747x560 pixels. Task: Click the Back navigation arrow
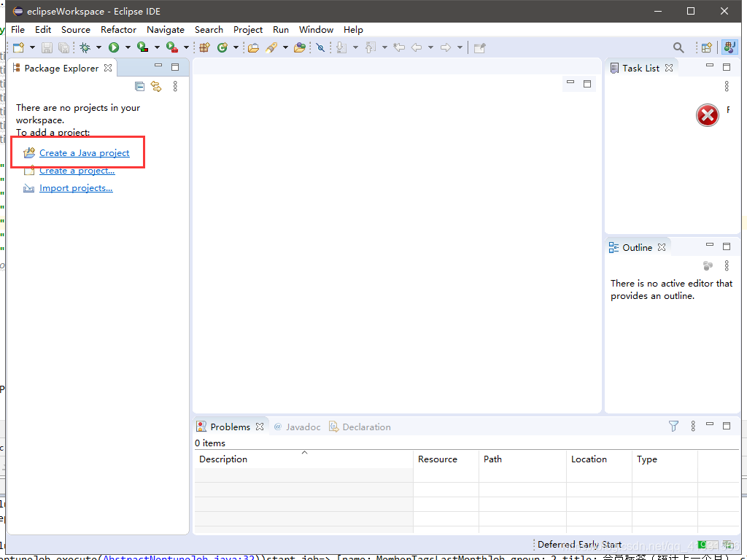[417, 47]
